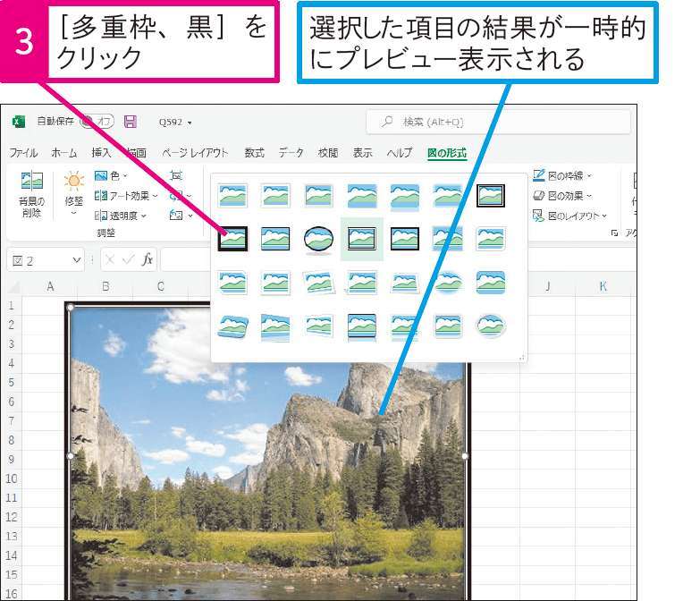Click the gallery resize grip corner
Image resolution: width=700 pixels, height=601 pixels.
pos(521,357)
